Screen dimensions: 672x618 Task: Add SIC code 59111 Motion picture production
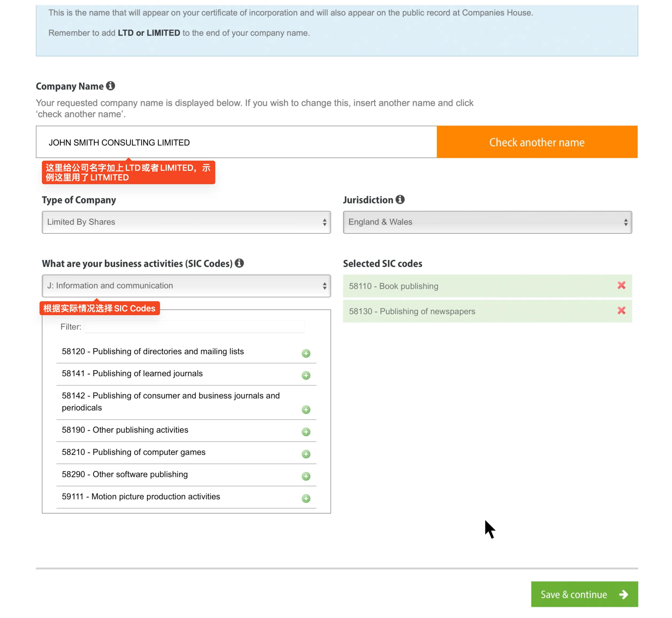306,499
